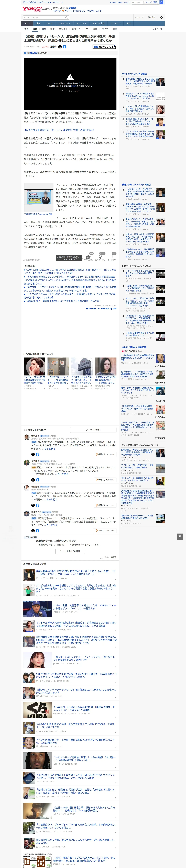Click the Yahoo! JAPAN News logo
The height and width of the screenshot is (868, 186).
pos(37,9)
